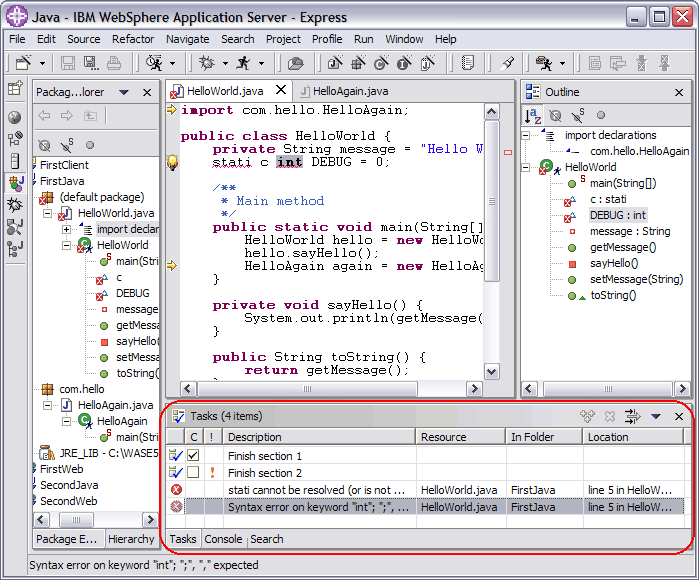Click the Run running-man toolbar icon
This screenshot has width=699, height=580.
[x=243, y=63]
